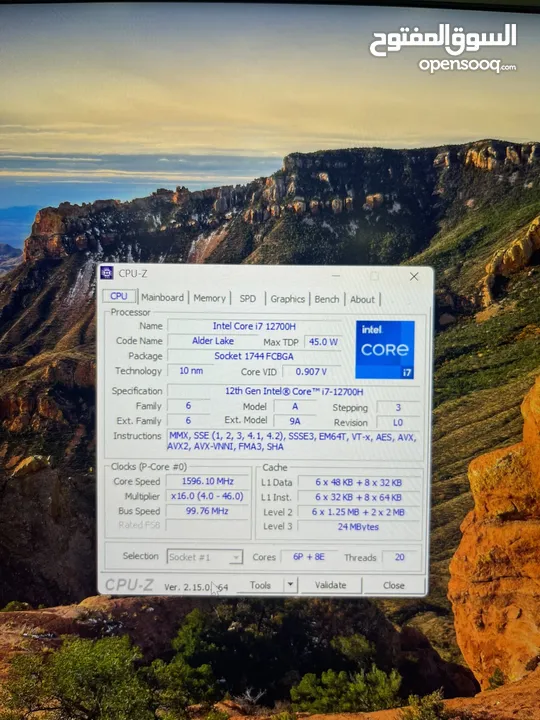
Task: Click the Bus Speed value 99.76 MHz
Action: tap(208, 511)
